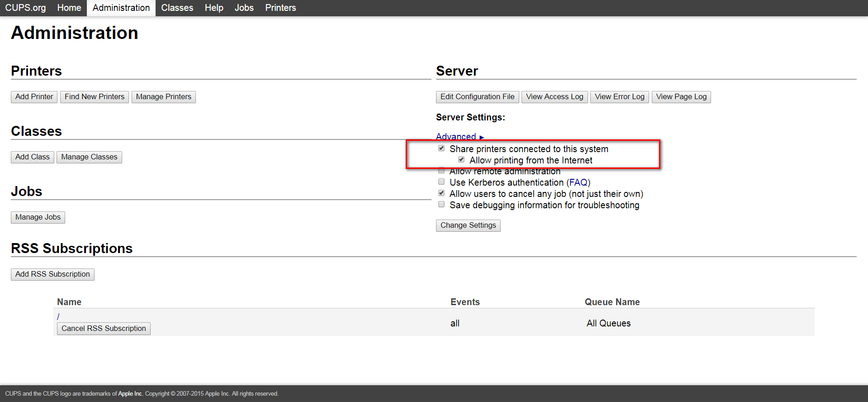Click Edit Configuration File
This screenshot has height=402, width=868.
(x=478, y=97)
